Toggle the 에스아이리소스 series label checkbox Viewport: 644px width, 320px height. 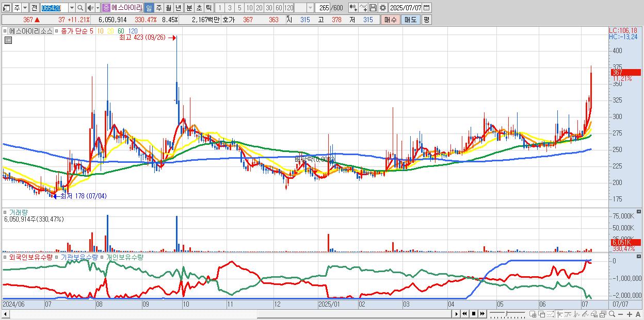6,31
